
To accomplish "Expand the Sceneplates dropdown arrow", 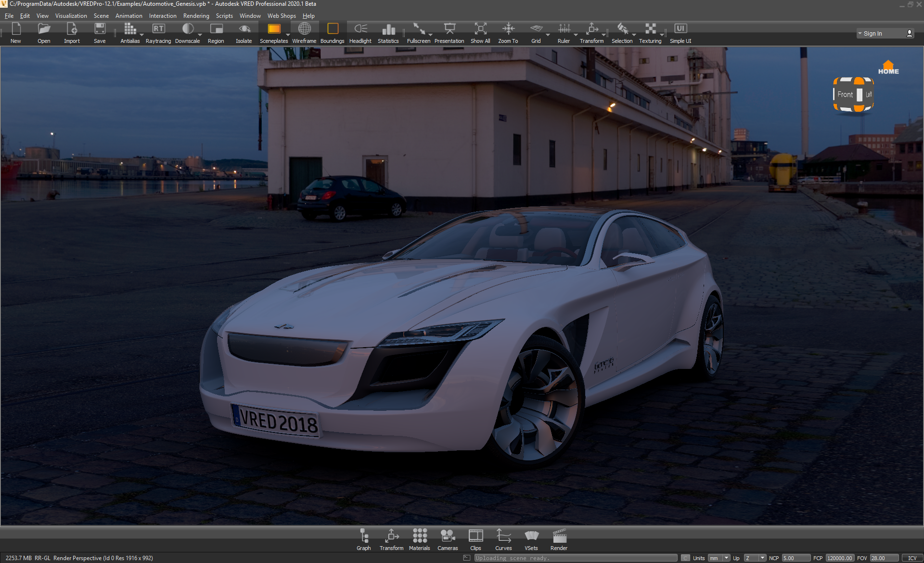I will click(288, 35).
